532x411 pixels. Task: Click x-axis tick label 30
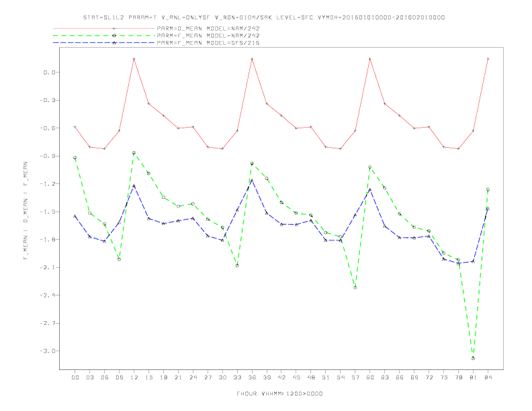click(x=222, y=377)
